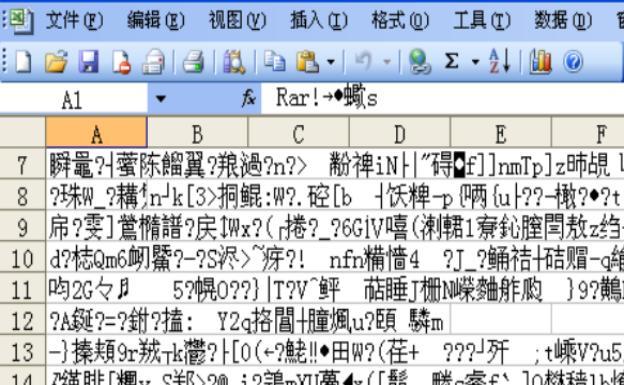Open the Chart Wizard icon
Screen dimensions: 624x385
[540, 62]
